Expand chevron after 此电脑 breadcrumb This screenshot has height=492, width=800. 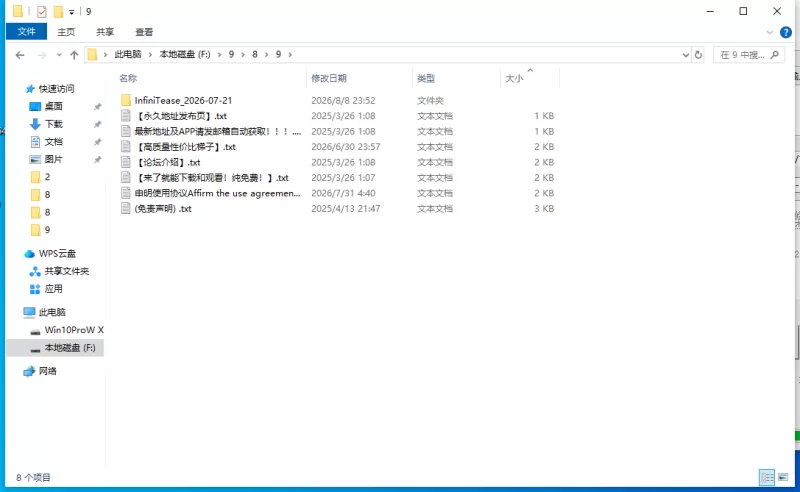click(x=151, y=54)
